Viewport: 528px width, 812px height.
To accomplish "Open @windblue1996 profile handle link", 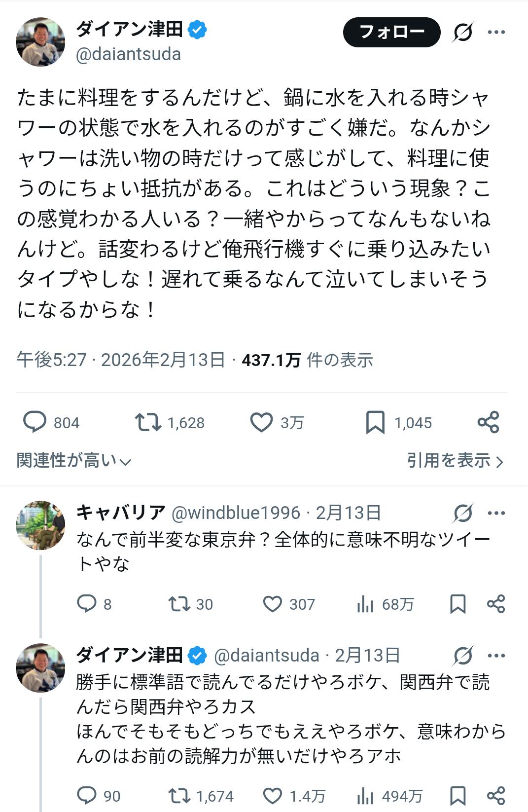I will pos(236,513).
